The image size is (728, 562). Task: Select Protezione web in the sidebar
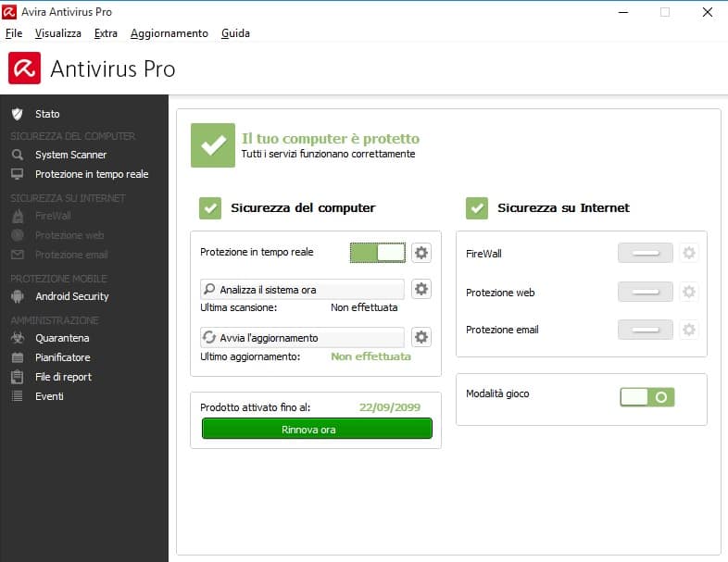pyautogui.click(x=69, y=235)
